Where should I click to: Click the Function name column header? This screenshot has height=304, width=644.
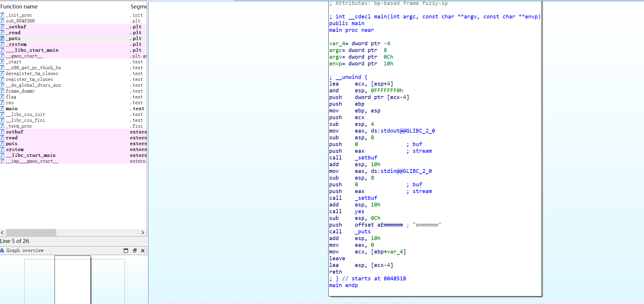click(x=64, y=6)
